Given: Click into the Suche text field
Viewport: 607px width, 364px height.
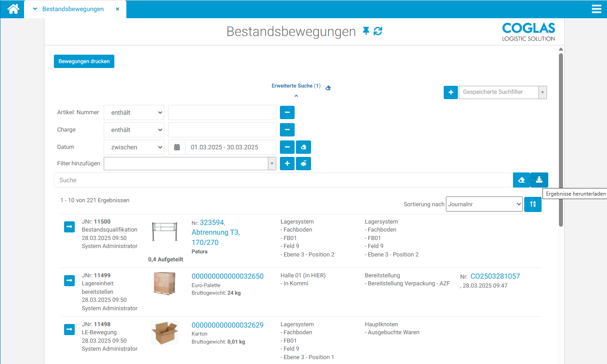Looking at the screenshot, I should pyautogui.click(x=283, y=180).
